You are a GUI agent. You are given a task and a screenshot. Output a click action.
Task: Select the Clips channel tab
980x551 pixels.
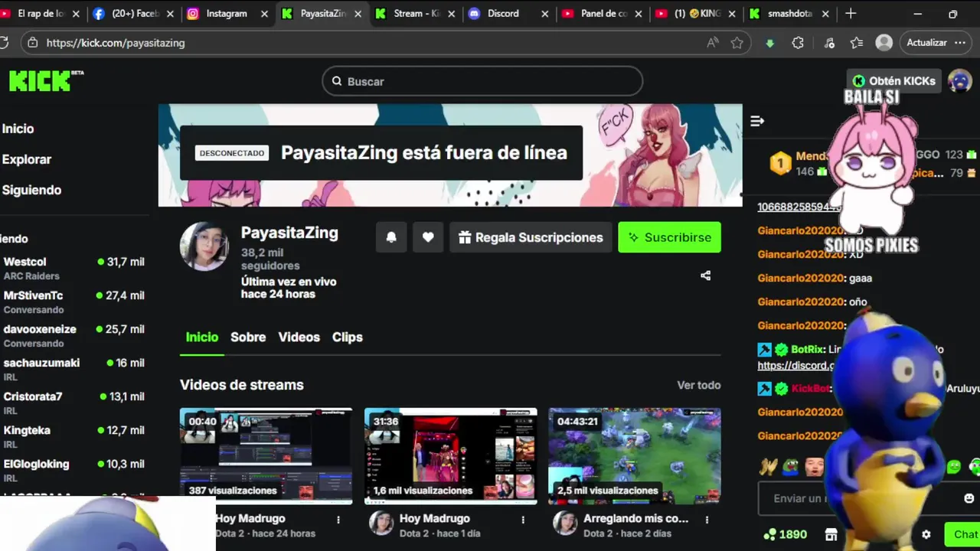(347, 337)
